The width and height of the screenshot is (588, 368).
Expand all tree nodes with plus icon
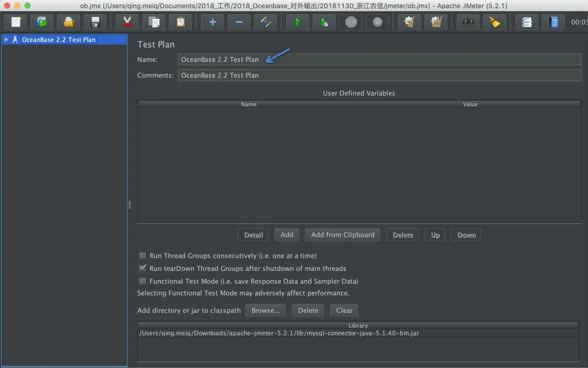click(x=213, y=22)
